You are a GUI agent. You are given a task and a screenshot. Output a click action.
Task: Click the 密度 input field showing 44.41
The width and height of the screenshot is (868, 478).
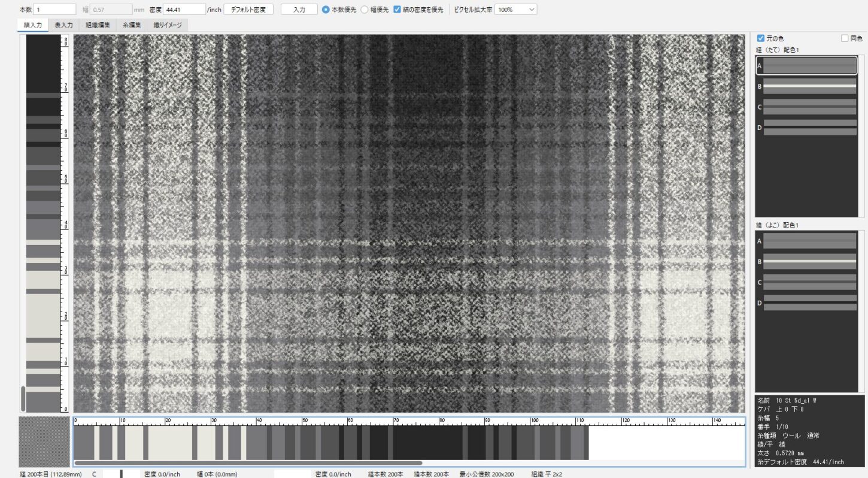click(x=184, y=10)
